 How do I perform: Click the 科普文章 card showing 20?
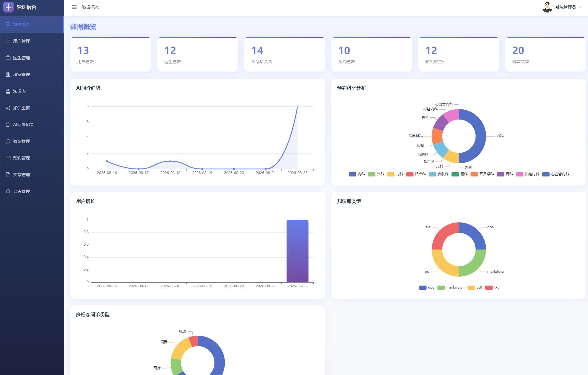coord(546,54)
